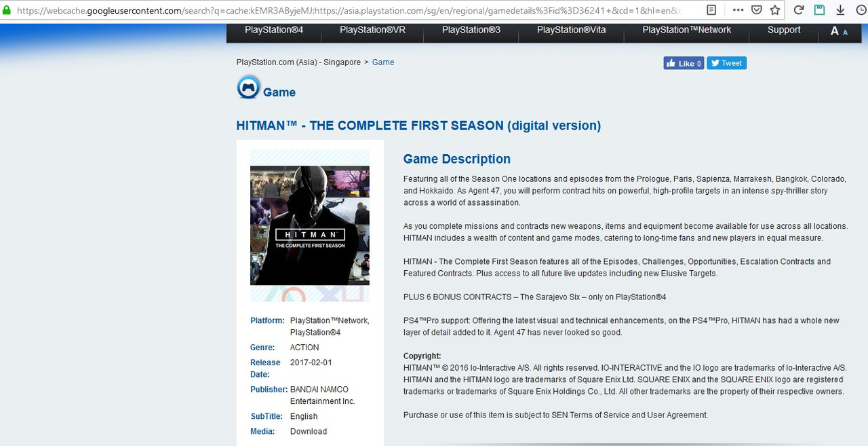
Task: Click the English subtitle value
Action: coord(304,417)
